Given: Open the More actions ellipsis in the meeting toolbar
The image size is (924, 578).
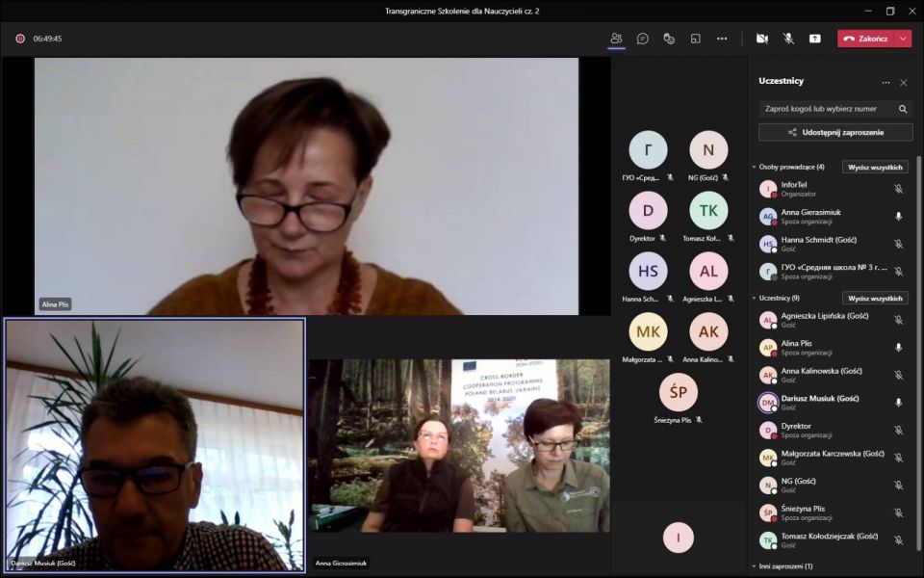Looking at the screenshot, I should click(x=722, y=39).
